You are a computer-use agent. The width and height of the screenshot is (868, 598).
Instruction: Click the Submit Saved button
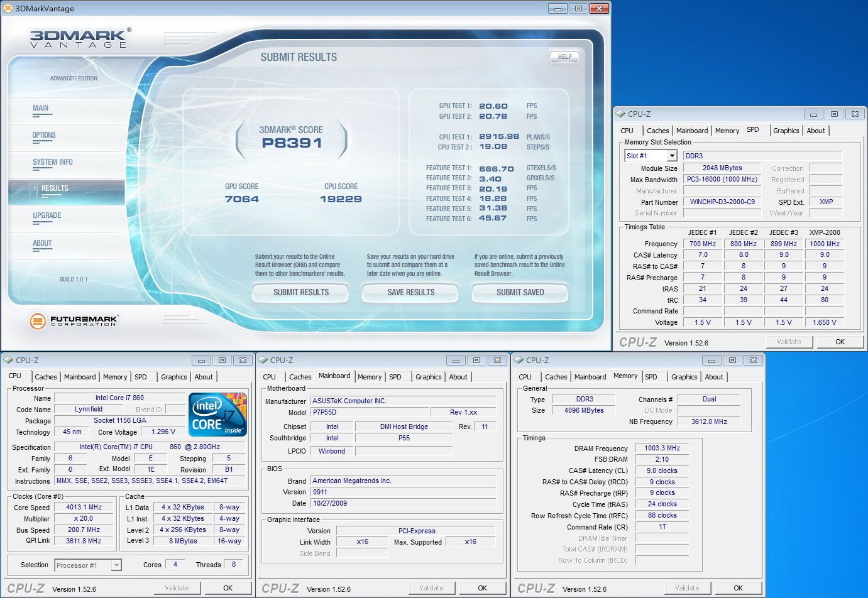tap(520, 292)
